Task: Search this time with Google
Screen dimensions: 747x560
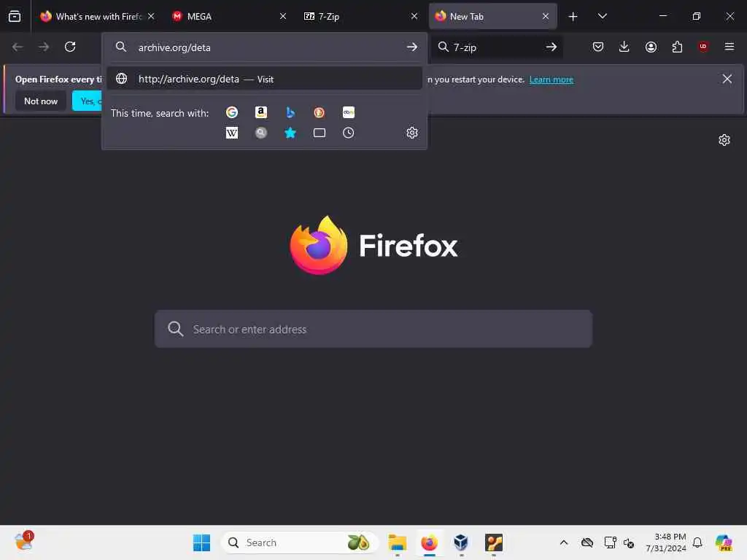Action: tap(232, 112)
